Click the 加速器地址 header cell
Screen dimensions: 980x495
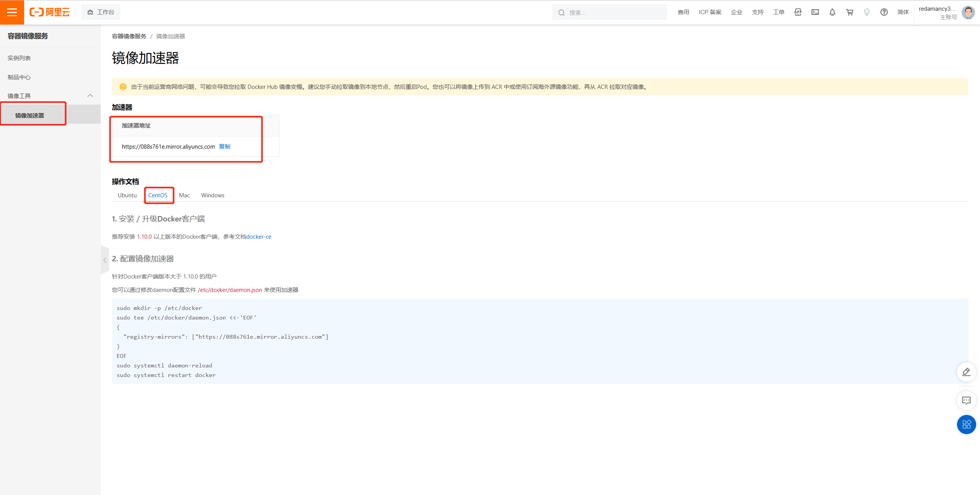tap(196, 125)
